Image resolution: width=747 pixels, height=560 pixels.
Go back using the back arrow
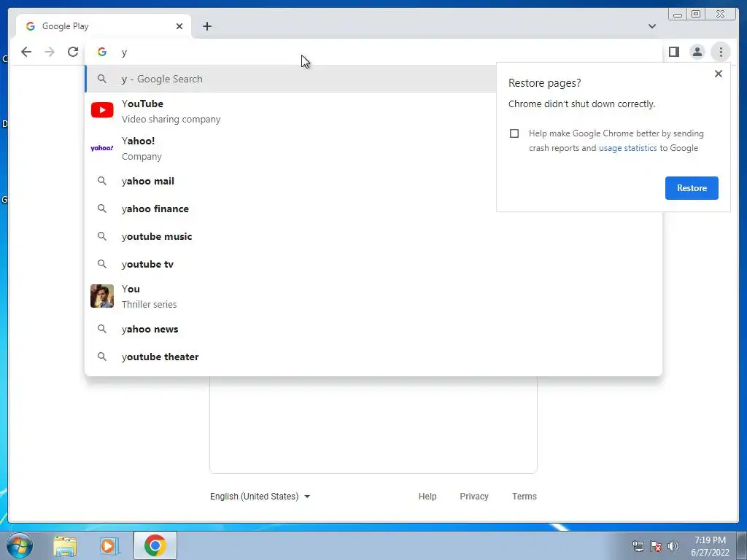pyautogui.click(x=26, y=52)
